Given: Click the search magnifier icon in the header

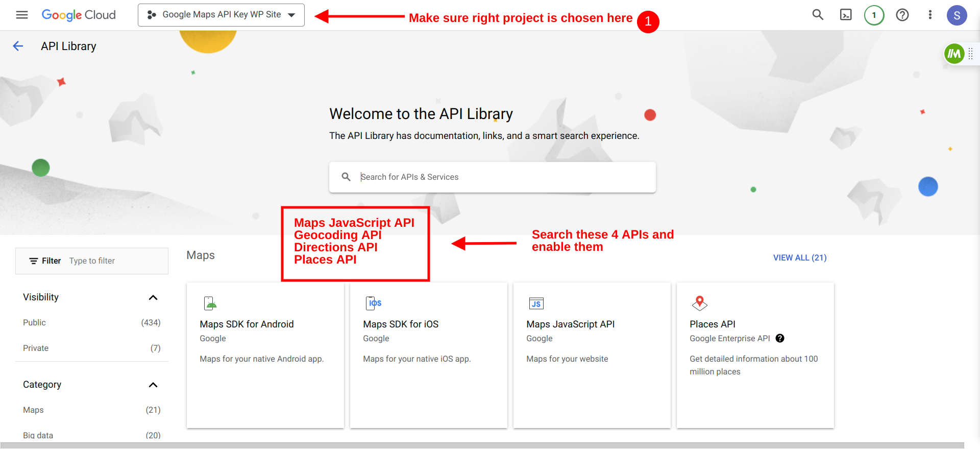Looking at the screenshot, I should [818, 15].
